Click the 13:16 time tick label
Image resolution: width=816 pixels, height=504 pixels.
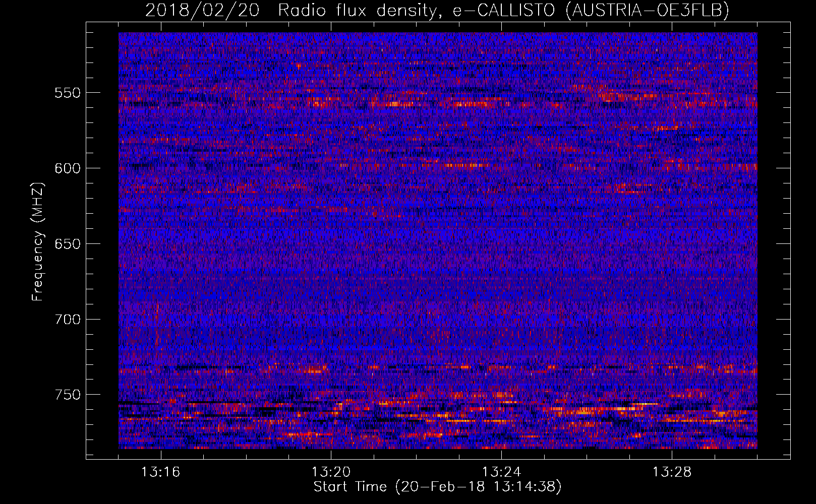[160, 472]
